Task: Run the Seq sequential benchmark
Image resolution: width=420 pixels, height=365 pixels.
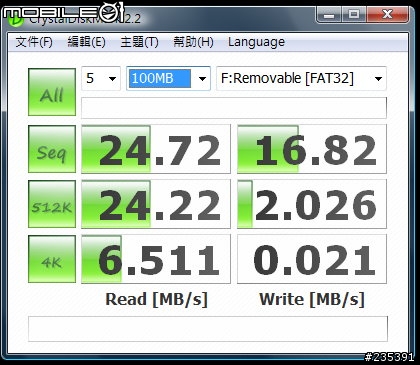Action: 52,149
